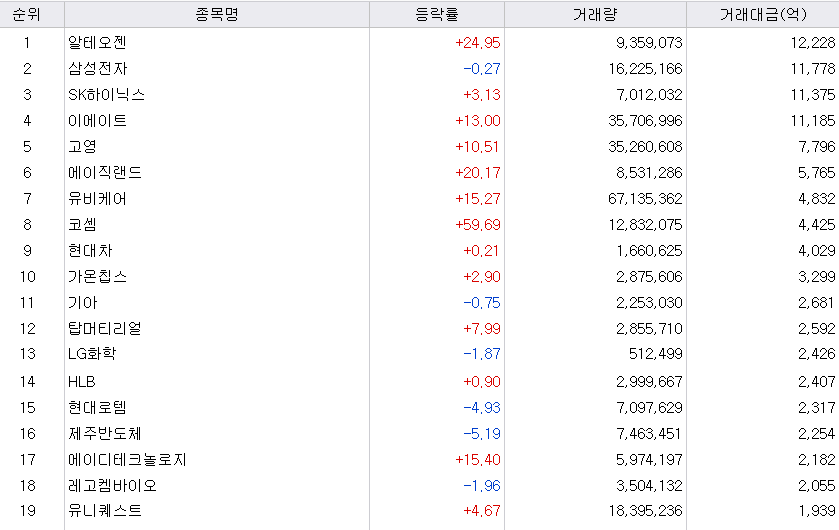Screen dimensions: 839x530
Task: Click trading value 2,681
Action: 817,303
